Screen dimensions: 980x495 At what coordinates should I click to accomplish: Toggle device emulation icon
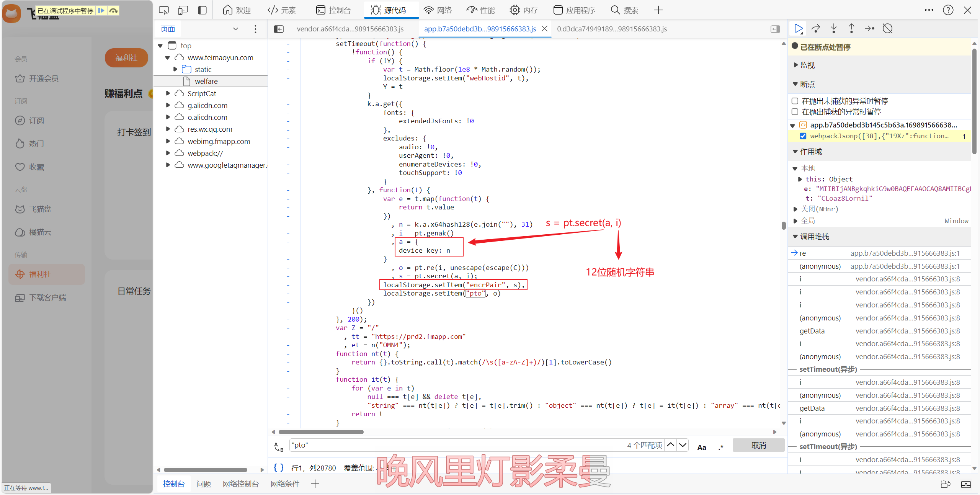coord(183,10)
